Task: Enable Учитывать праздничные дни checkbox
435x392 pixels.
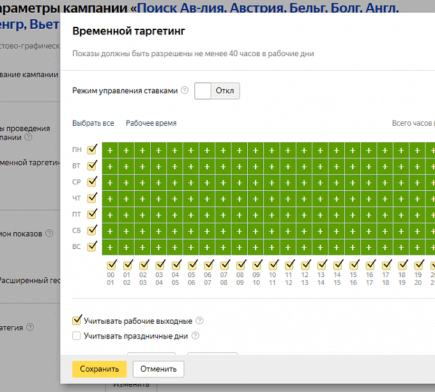Action: point(77,336)
